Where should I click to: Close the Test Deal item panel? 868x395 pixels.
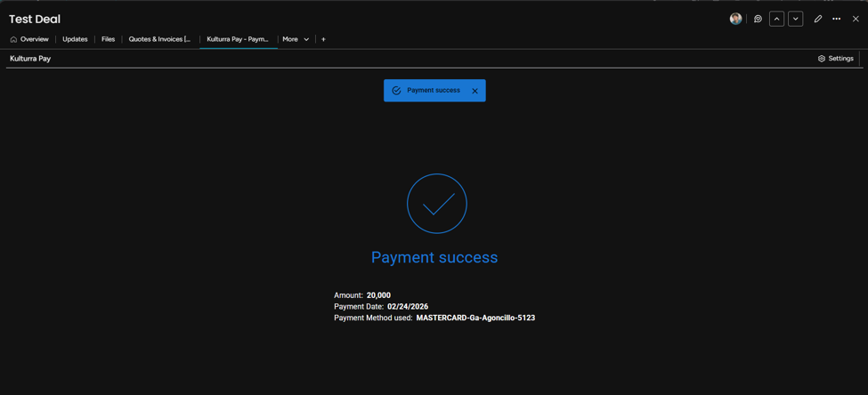tap(856, 19)
